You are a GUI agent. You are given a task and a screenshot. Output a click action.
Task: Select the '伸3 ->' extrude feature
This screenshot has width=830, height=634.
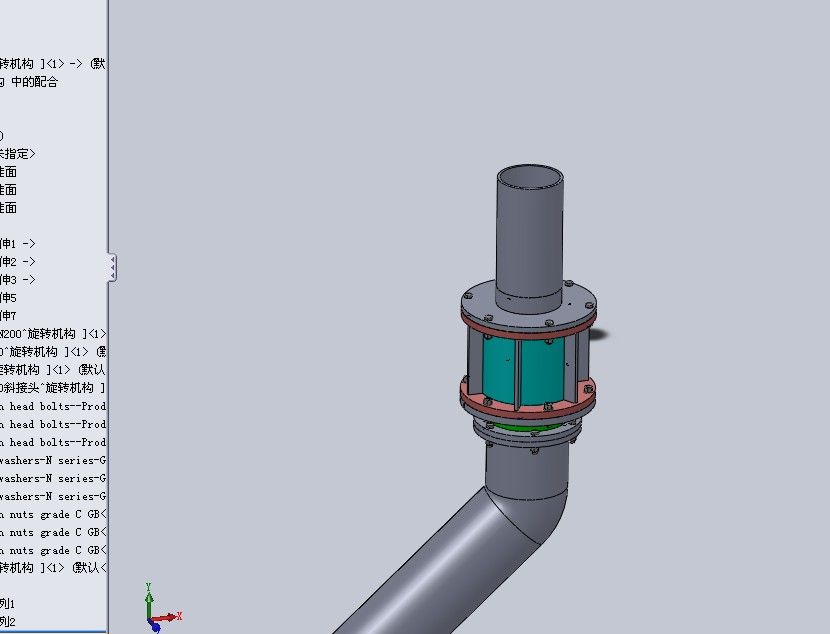(x=18, y=279)
